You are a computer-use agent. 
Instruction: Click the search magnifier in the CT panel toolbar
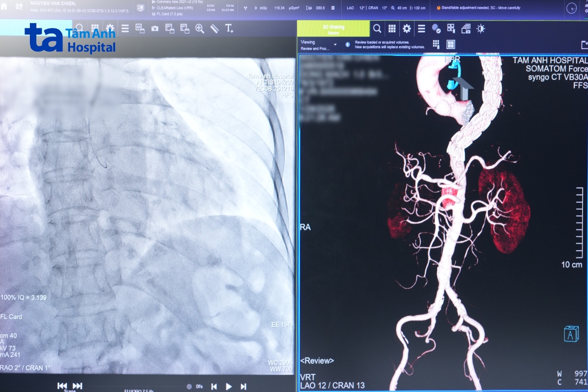pos(377,28)
